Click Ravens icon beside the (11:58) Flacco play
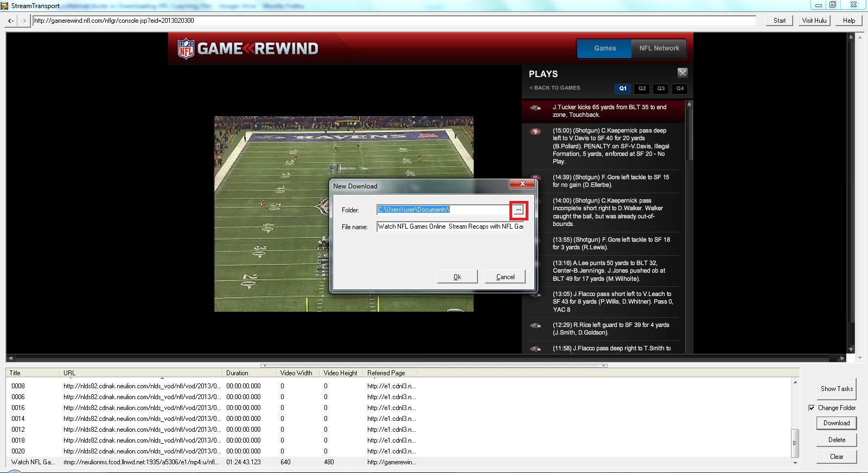The width and height of the screenshot is (868, 473). (x=535, y=349)
